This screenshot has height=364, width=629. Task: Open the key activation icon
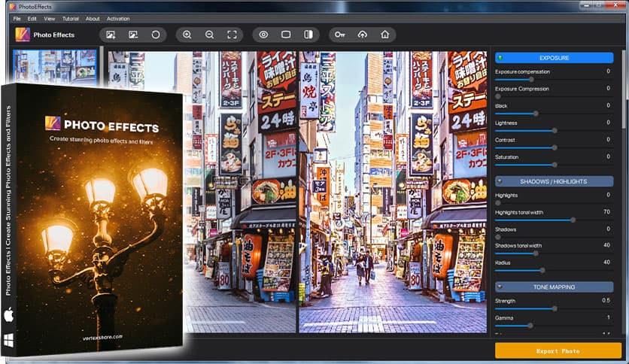point(340,35)
